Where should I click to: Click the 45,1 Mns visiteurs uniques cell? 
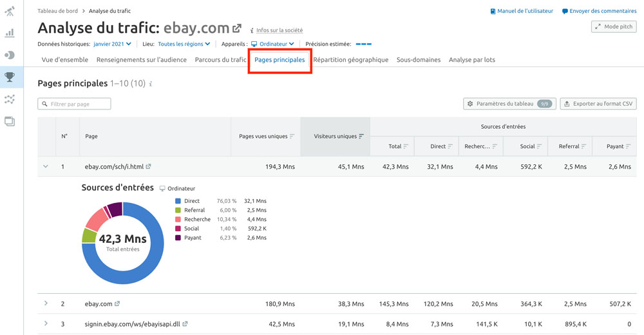tap(351, 167)
